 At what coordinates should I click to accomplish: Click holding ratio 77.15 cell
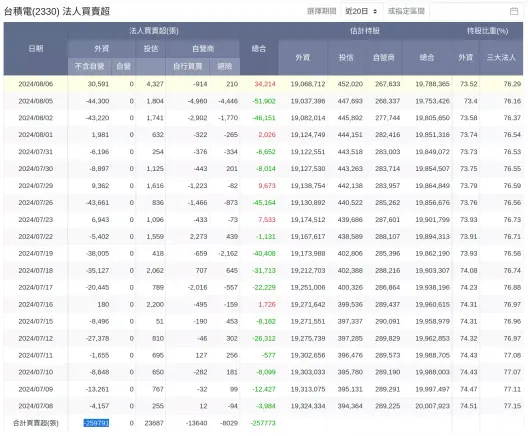[x=512, y=406]
